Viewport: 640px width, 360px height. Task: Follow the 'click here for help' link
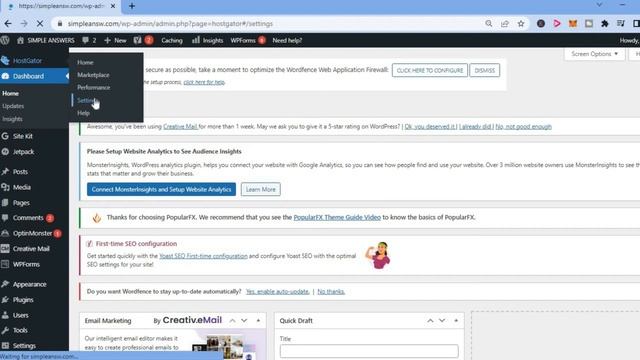tap(204, 82)
